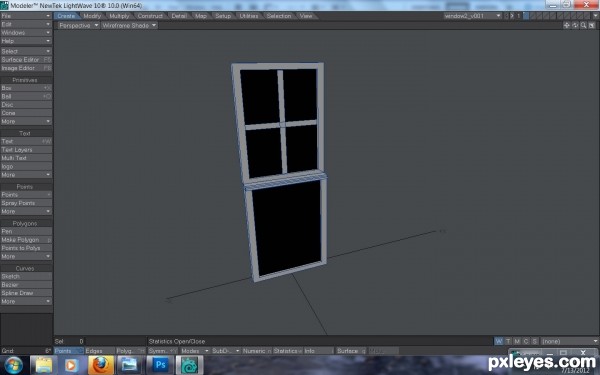Image resolution: width=600 pixels, height=375 pixels.
Task: Open Firefox from the taskbar
Action: [x=101, y=365]
